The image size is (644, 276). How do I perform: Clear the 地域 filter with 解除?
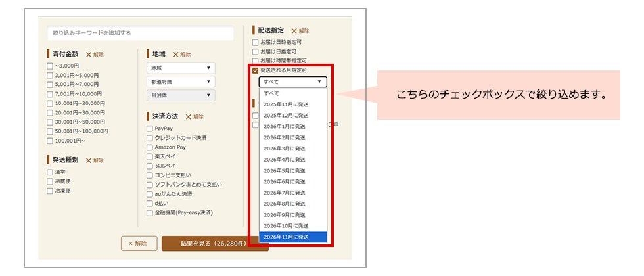pyautogui.click(x=182, y=54)
